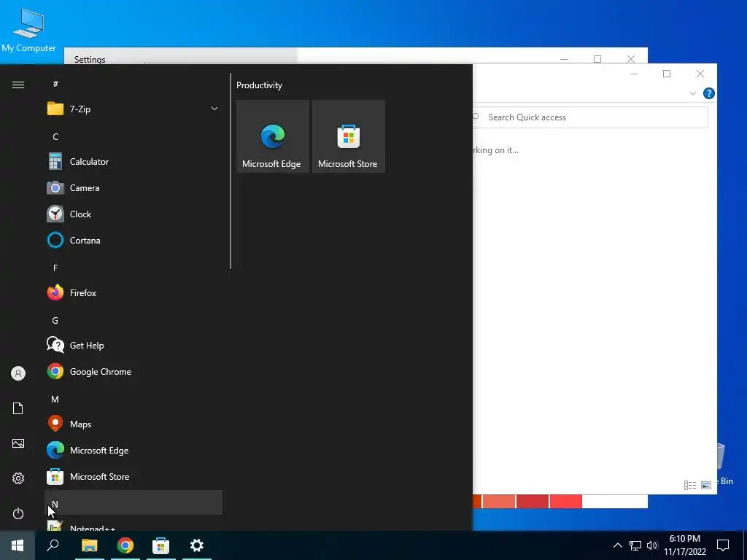Open the 7-Zip folder in the app list

click(133, 109)
